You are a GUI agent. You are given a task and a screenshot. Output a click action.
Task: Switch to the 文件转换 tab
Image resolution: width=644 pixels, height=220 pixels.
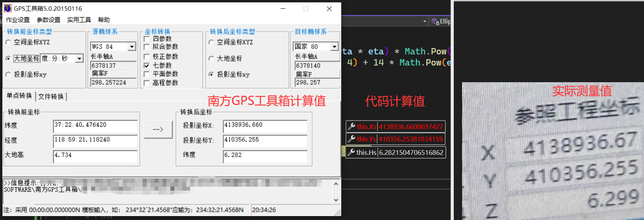51,96
